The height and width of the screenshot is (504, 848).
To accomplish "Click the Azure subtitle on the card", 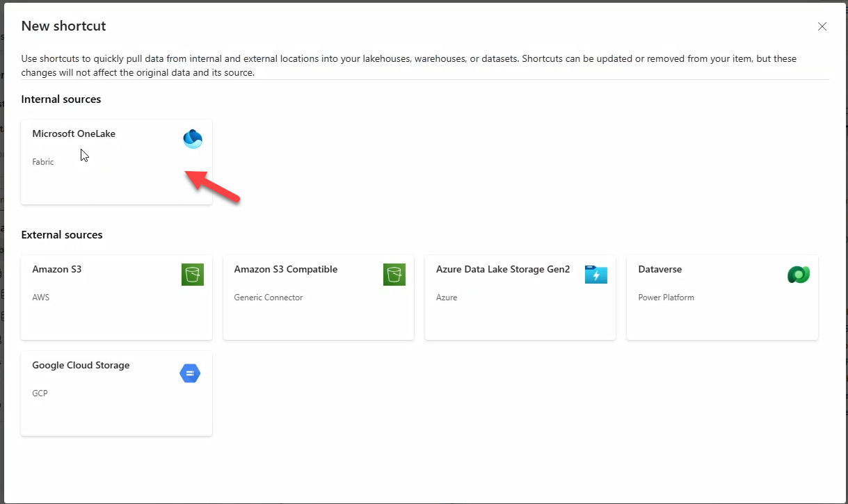I will 447,298.
